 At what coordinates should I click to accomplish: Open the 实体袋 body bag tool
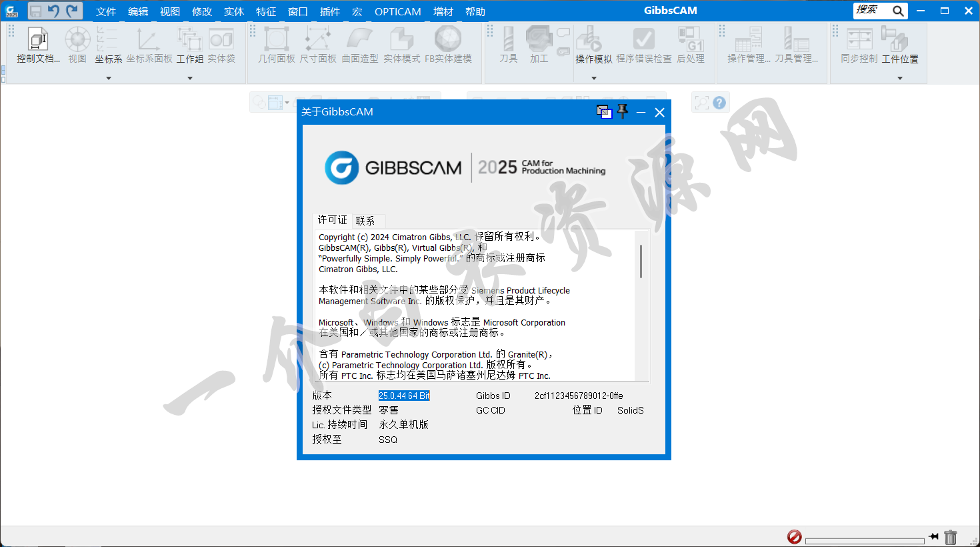pyautogui.click(x=221, y=45)
